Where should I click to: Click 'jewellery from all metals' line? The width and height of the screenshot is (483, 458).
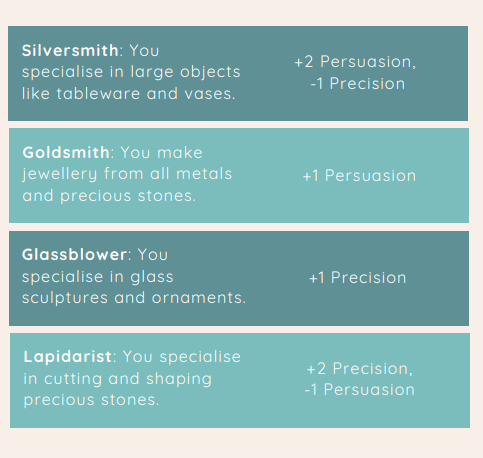coord(127,174)
